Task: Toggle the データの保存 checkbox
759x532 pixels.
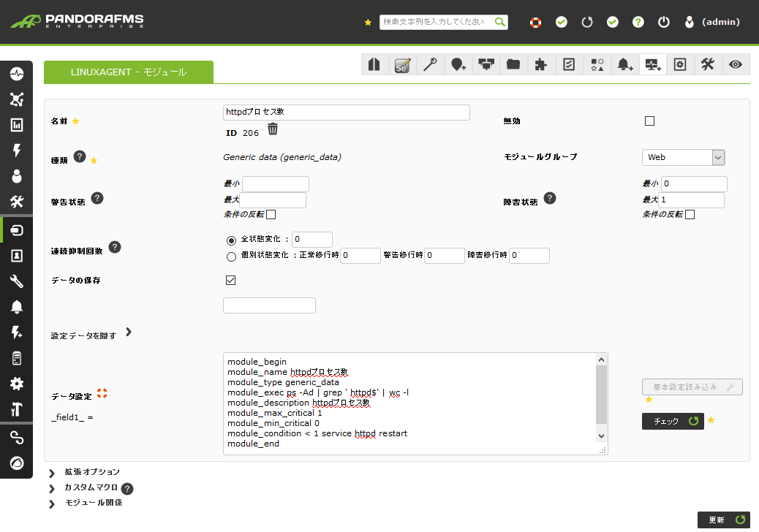Action: pyautogui.click(x=231, y=281)
